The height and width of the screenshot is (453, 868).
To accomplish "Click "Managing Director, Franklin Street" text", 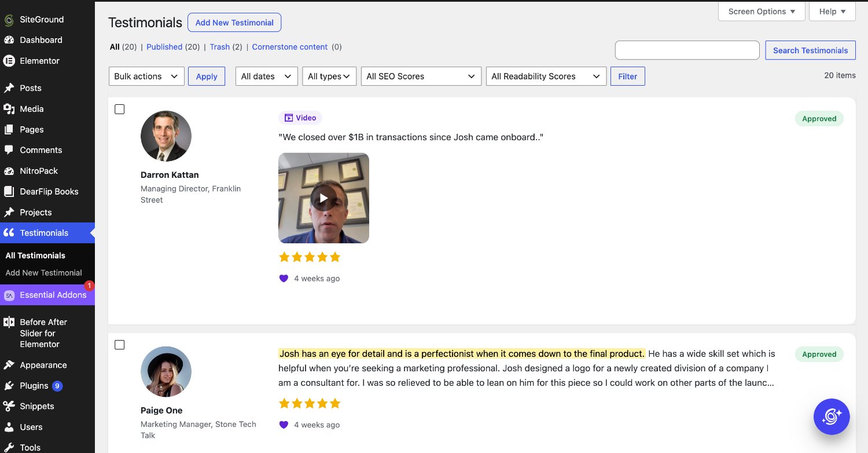I will pos(190,195).
